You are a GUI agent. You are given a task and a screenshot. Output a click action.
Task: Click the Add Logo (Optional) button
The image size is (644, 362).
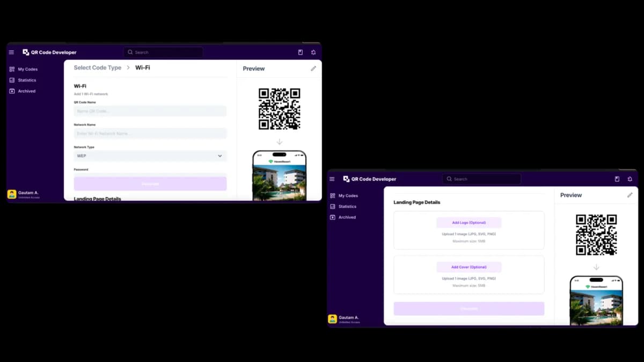tap(469, 222)
